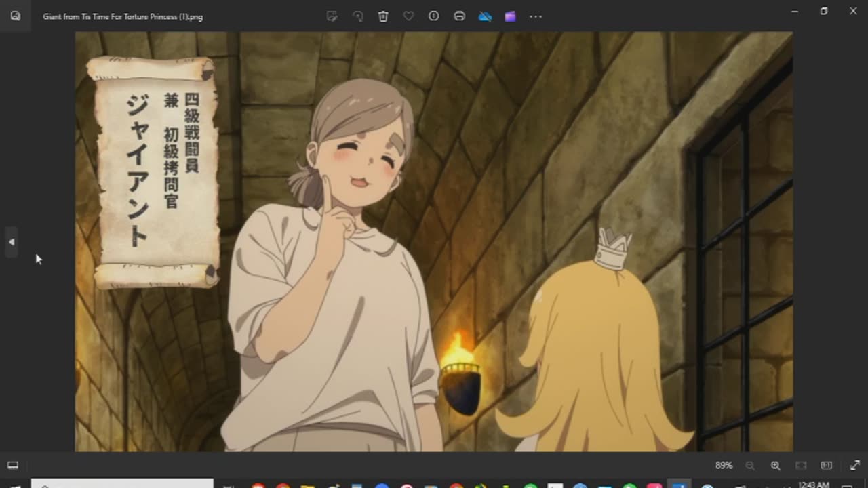Screen dimensions: 868x488
Task: Print the image using the printer icon
Action: pos(459,16)
